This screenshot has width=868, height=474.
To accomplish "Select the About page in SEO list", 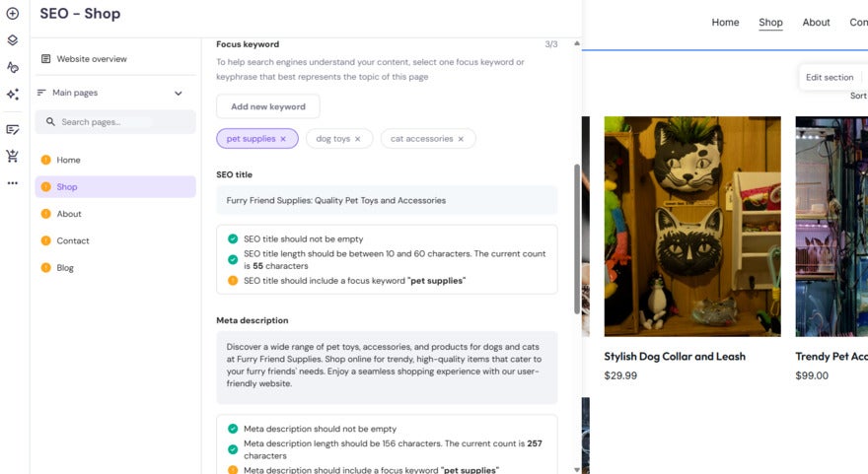I will point(69,214).
